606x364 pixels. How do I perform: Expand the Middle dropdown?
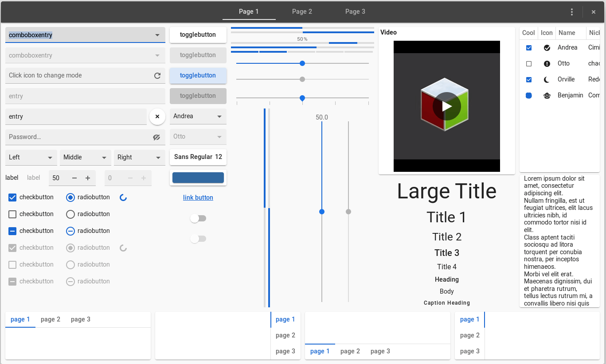(85, 157)
